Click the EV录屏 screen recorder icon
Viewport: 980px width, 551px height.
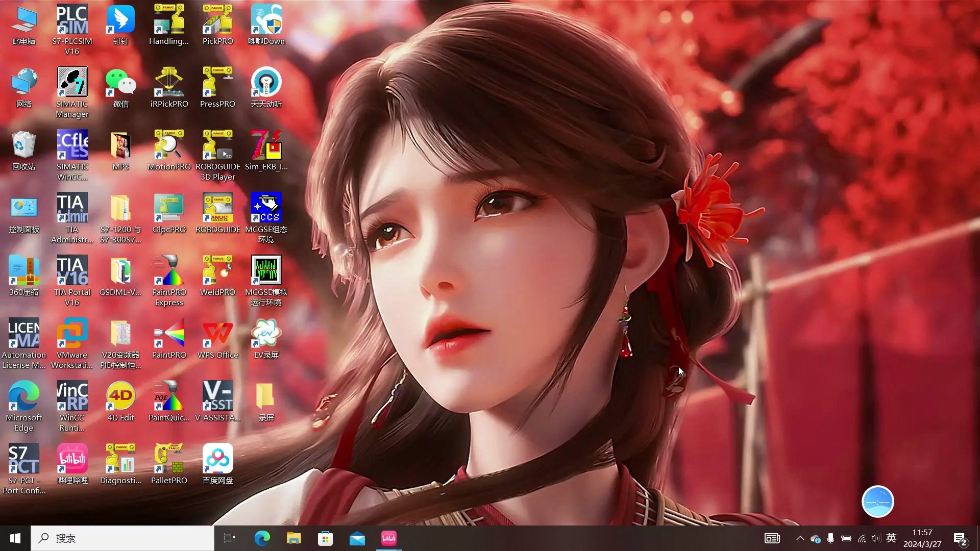click(266, 334)
